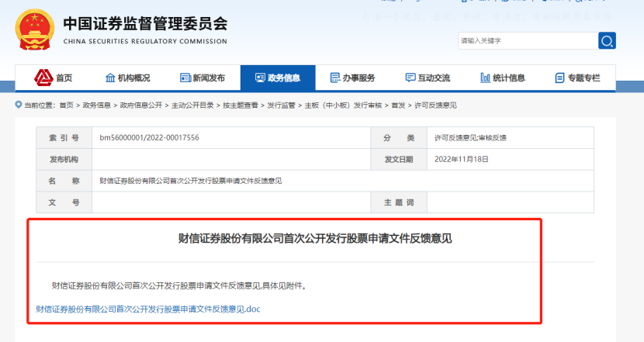
Task: Open the 专题专栏 navigation tab
Action: click(x=578, y=78)
